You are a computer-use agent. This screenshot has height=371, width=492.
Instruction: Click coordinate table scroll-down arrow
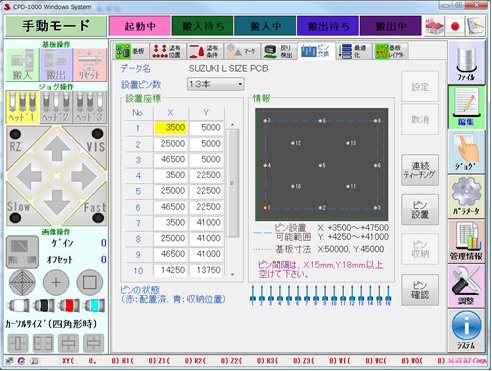tap(232, 275)
